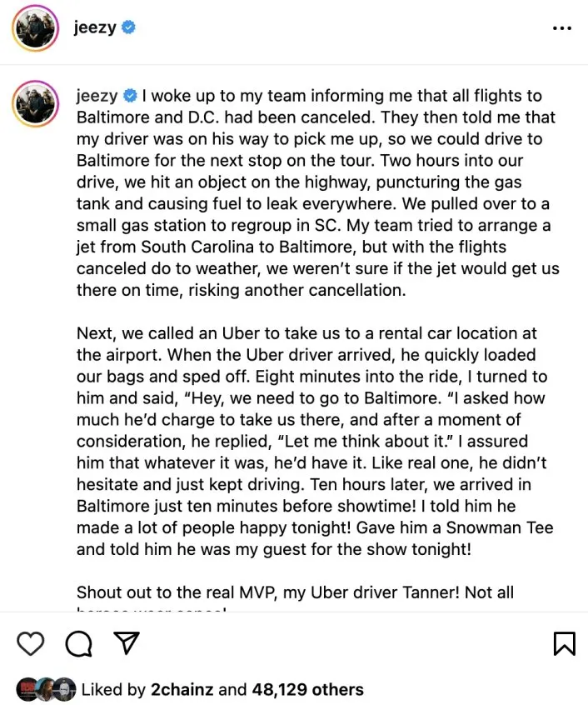588x705 pixels.
Task: Click the first liker avatar
Action: point(26,689)
